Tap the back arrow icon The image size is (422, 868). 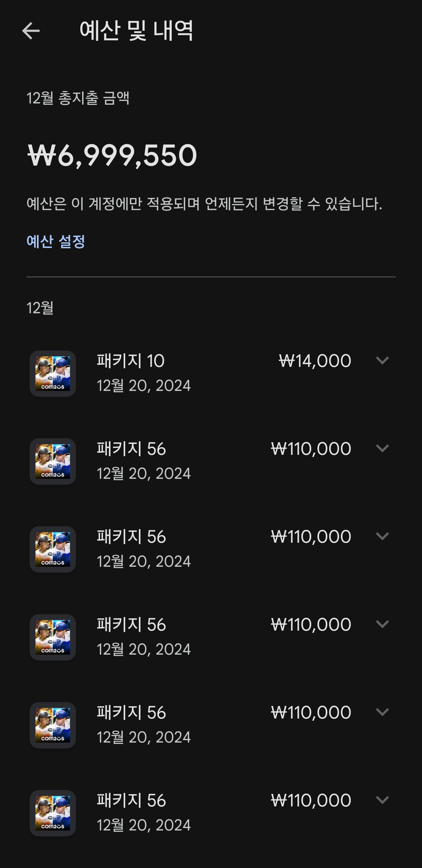point(31,31)
